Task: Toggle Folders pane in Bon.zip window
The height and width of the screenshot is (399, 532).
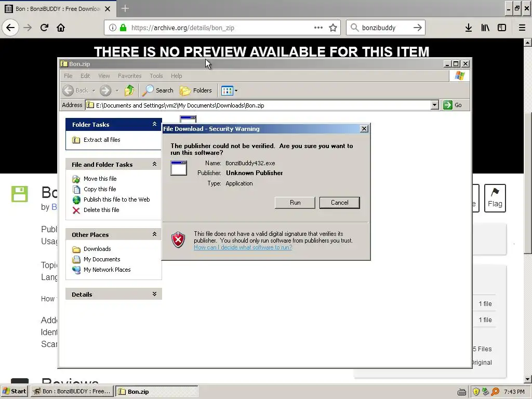Action: coord(196,90)
